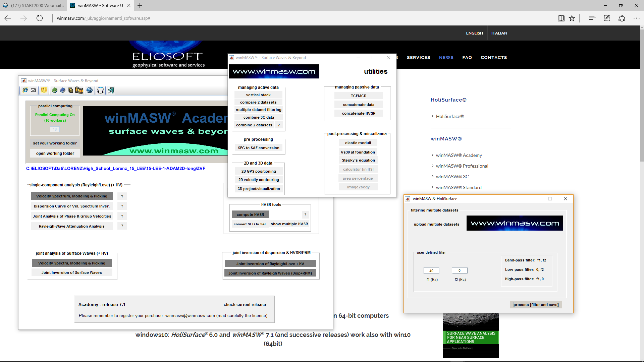Image resolution: width=644 pixels, height=362 pixels.
Task: Open a new browser tab
Action: point(140,5)
